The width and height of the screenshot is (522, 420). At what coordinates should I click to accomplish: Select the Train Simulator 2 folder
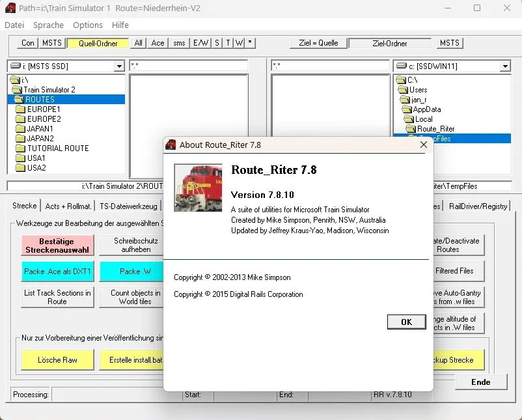coord(44,90)
